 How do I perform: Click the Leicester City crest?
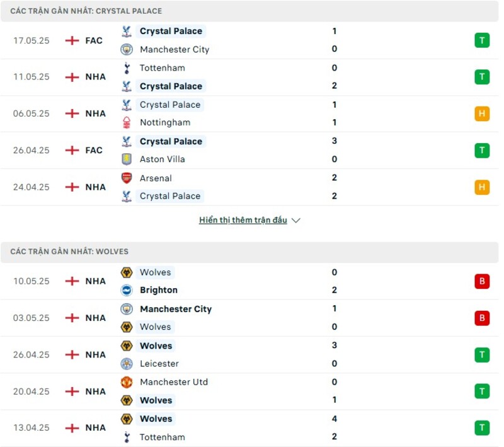point(125,364)
